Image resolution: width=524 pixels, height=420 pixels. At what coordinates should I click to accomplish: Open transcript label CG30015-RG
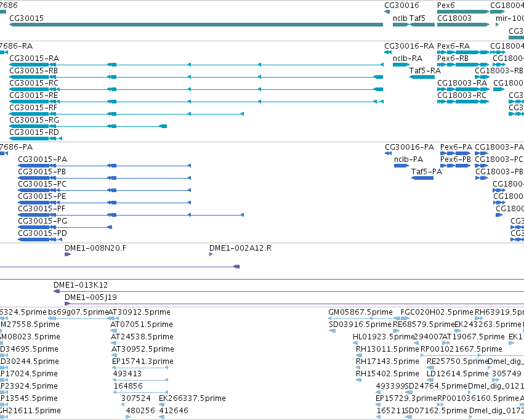[x=34, y=120]
